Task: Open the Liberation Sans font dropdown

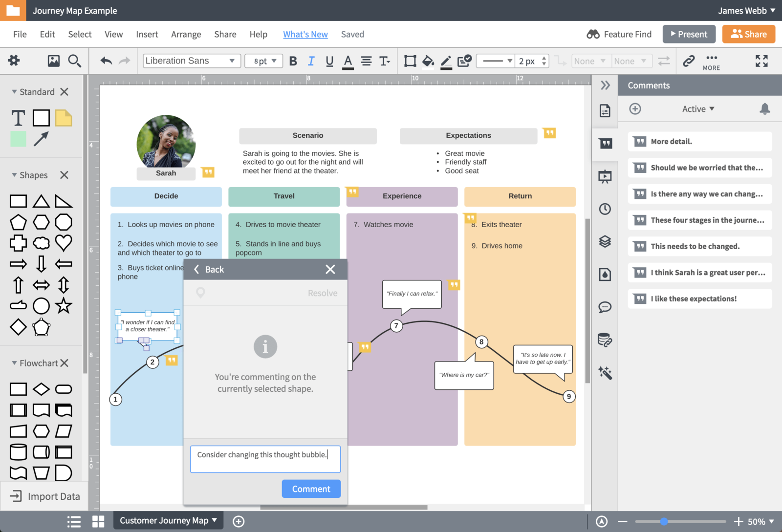Action: 192,61
